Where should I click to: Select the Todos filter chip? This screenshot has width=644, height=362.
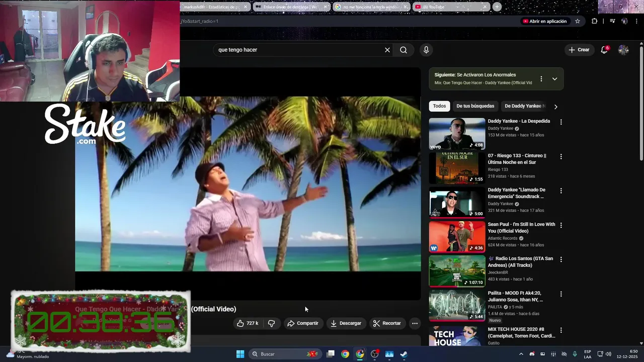[x=439, y=106]
